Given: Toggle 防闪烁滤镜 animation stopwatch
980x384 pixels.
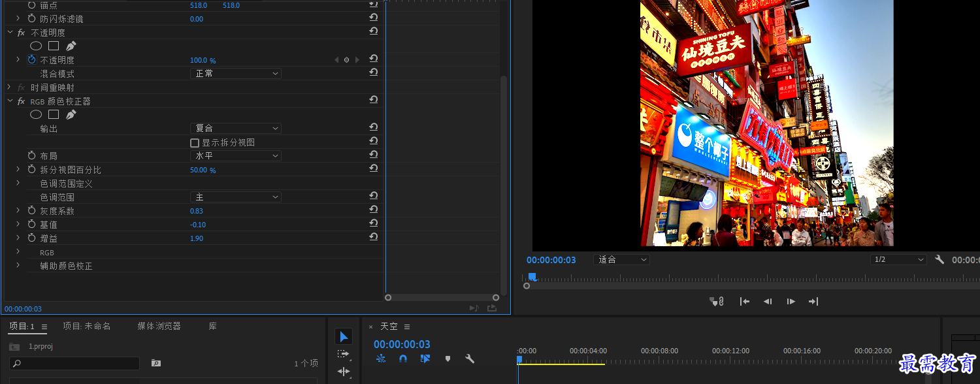Looking at the screenshot, I should [32, 18].
